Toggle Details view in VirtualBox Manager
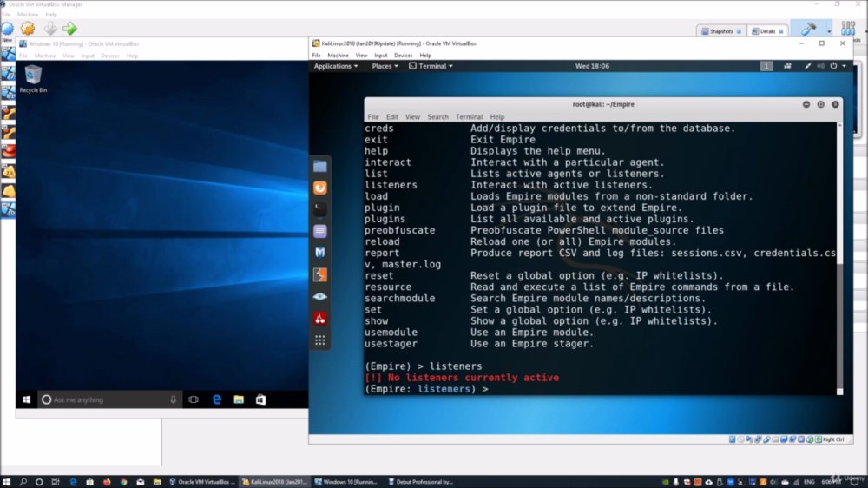 767,31
